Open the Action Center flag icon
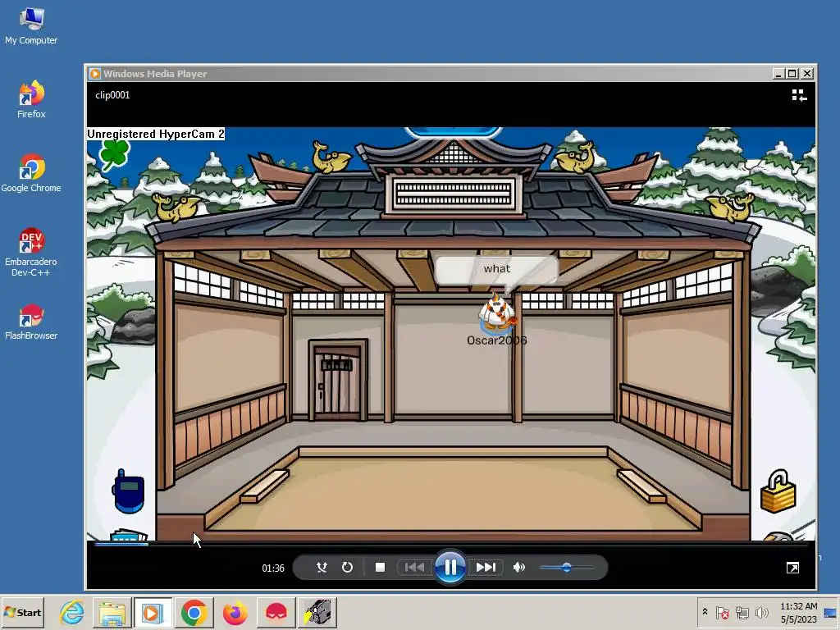The image size is (840, 630). (x=722, y=612)
